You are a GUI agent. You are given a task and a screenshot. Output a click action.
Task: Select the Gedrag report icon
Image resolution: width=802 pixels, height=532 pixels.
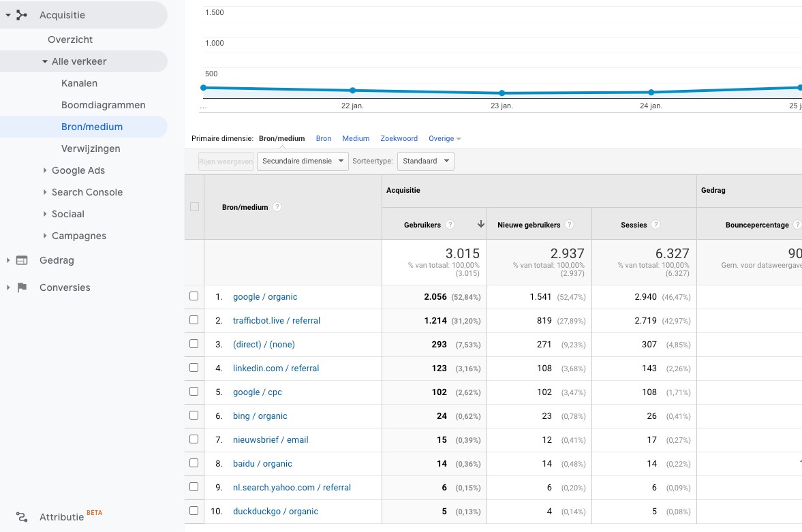[x=23, y=260]
